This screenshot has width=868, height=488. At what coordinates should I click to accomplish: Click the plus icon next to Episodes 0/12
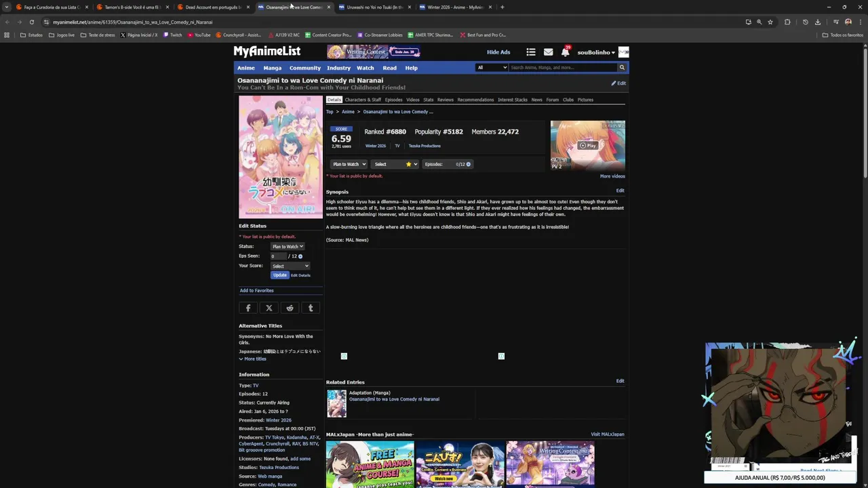pyautogui.click(x=468, y=164)
